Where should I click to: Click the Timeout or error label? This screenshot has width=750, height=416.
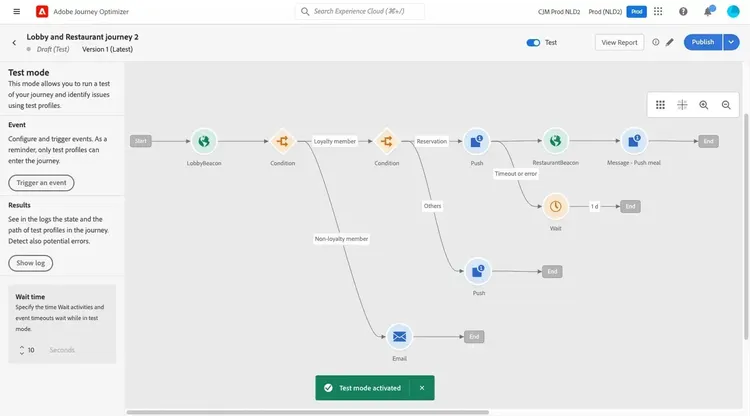pos(516,174)
